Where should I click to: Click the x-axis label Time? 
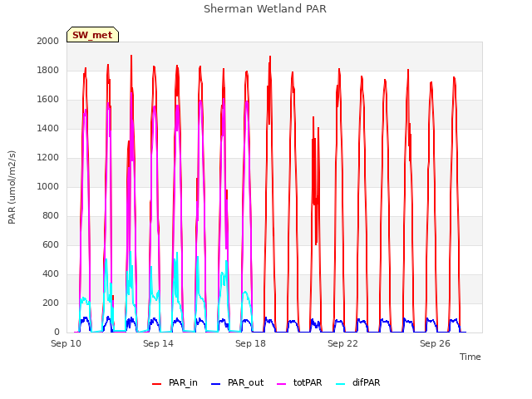click(x=470, y=357)
